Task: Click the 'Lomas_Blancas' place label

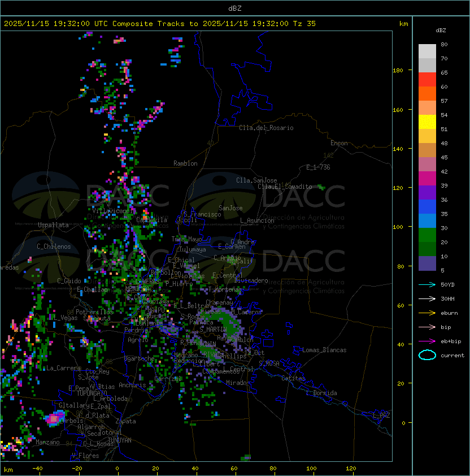Action: pos(324,350)
